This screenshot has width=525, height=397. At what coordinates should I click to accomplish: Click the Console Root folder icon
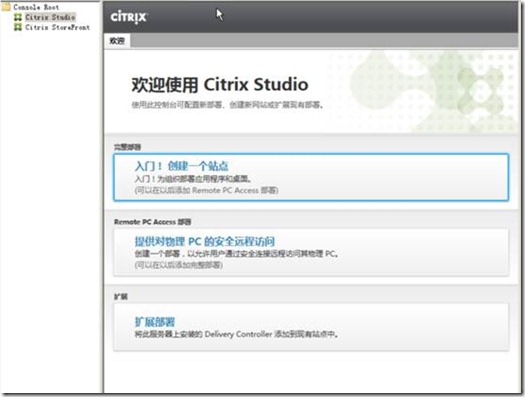[6, 7]
